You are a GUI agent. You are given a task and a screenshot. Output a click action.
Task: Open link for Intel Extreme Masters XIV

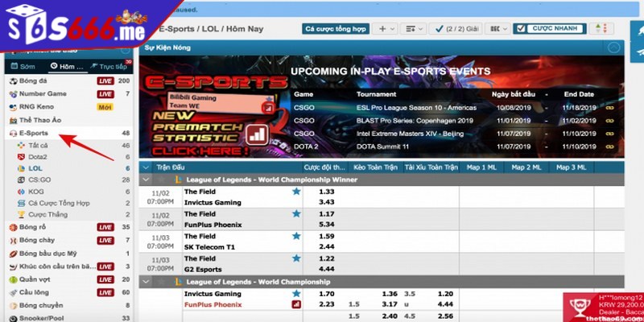tap(609, 134)
